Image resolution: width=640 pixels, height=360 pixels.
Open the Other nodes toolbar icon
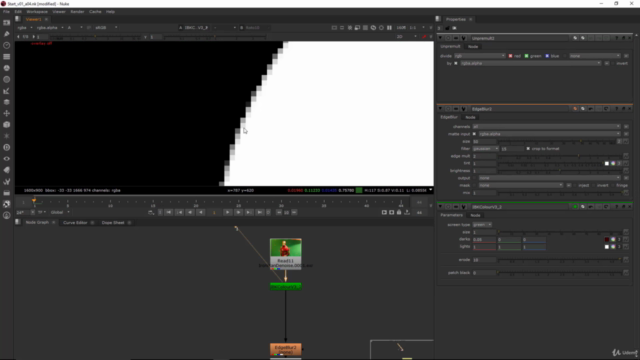7,193
